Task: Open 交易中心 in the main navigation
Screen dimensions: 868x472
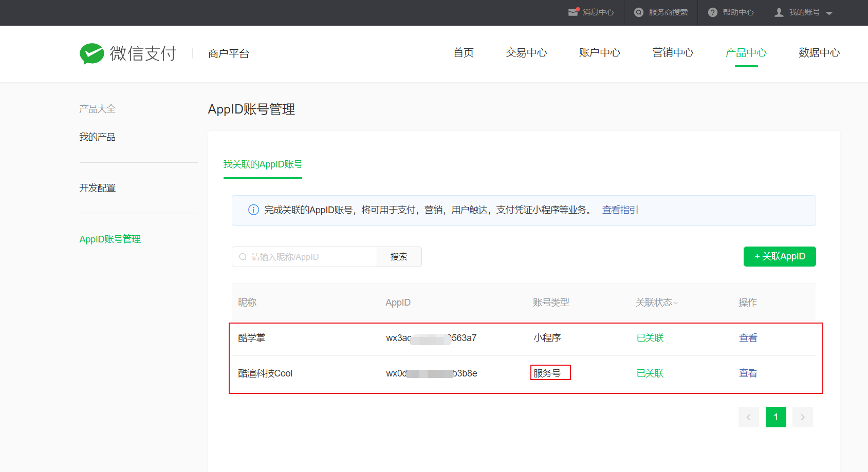Action: [526, 52]
